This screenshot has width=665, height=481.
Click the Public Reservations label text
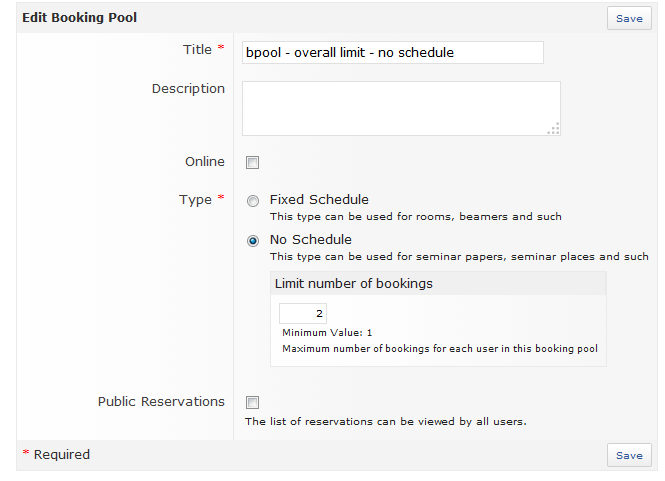(161, 402)
